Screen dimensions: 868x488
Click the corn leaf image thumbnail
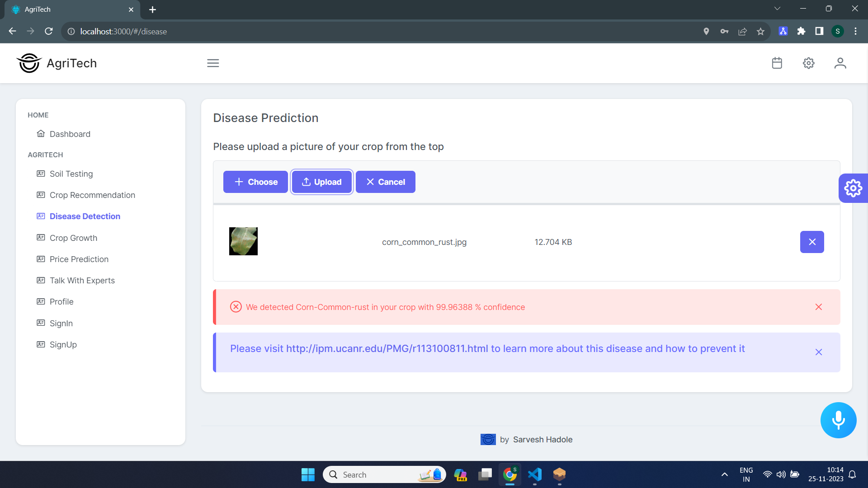(243, 241)
